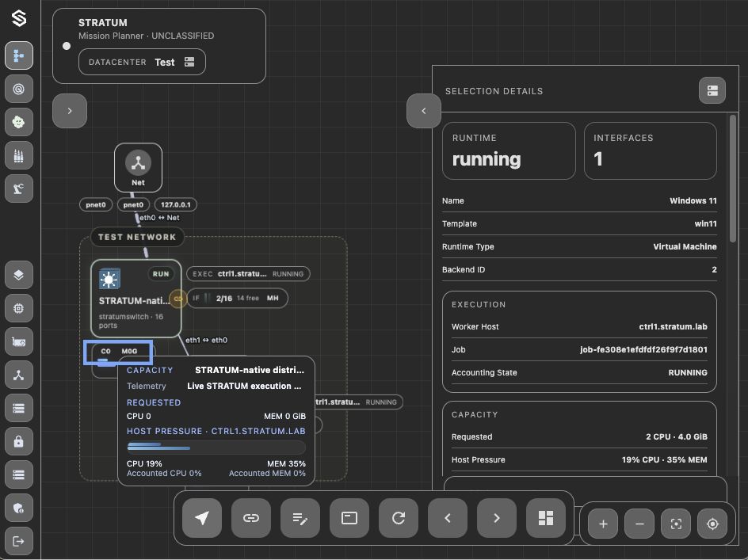This screenshot has width=748, height=560.
Task: Select the pointer arrow tool
Action: pos(202,518)
